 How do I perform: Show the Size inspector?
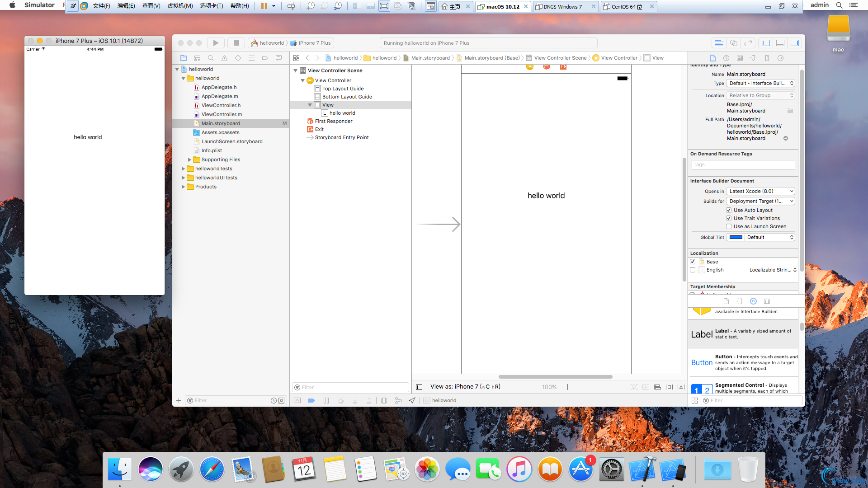[x=767, y=58]
